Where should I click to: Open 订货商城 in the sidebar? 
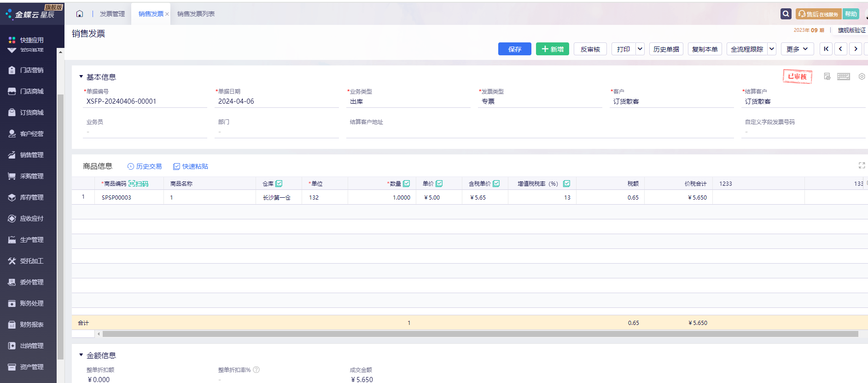click(x=26, y=112)
